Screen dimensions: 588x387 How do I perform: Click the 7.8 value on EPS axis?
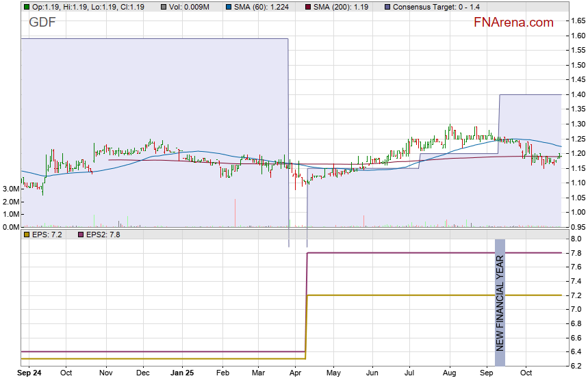coord(574,253)
